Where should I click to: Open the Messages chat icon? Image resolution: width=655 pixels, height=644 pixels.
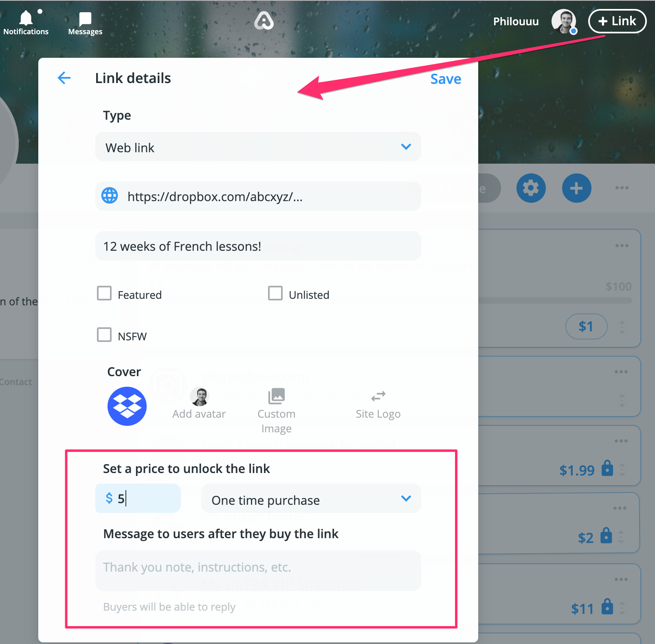pyautogui.click(x=85, y=24)
